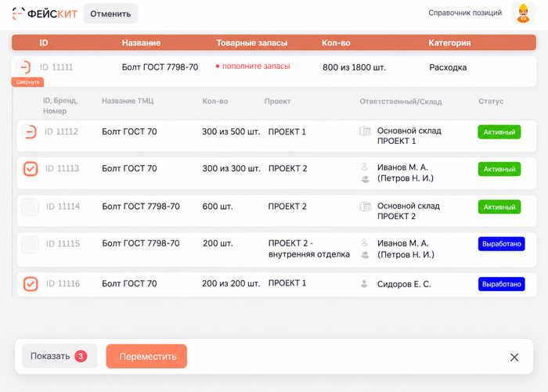Screen dimensions: 548x392
Task: Click 600 шт. quantity
Action: coord(218,207)
